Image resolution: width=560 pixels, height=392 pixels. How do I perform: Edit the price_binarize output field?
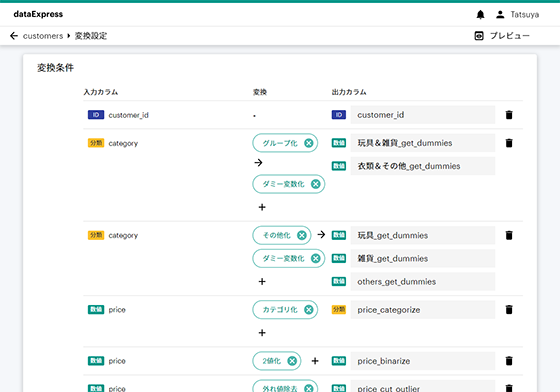[x=423, y=361]
